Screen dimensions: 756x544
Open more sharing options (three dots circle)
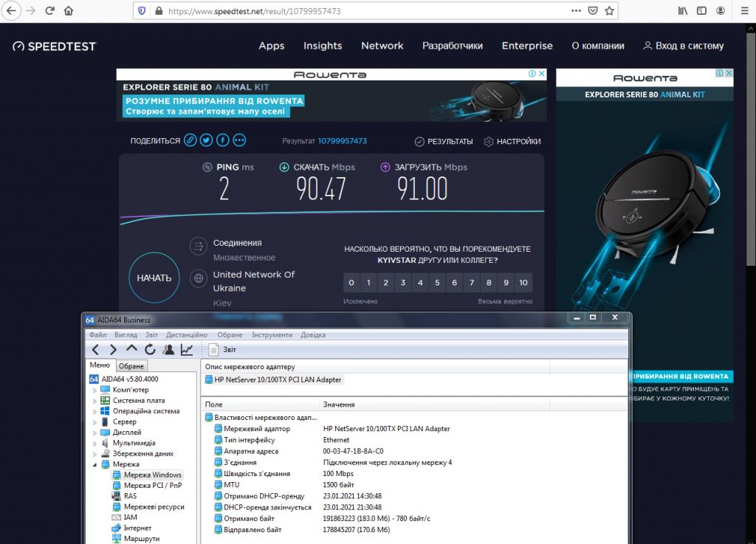[239, 141]
